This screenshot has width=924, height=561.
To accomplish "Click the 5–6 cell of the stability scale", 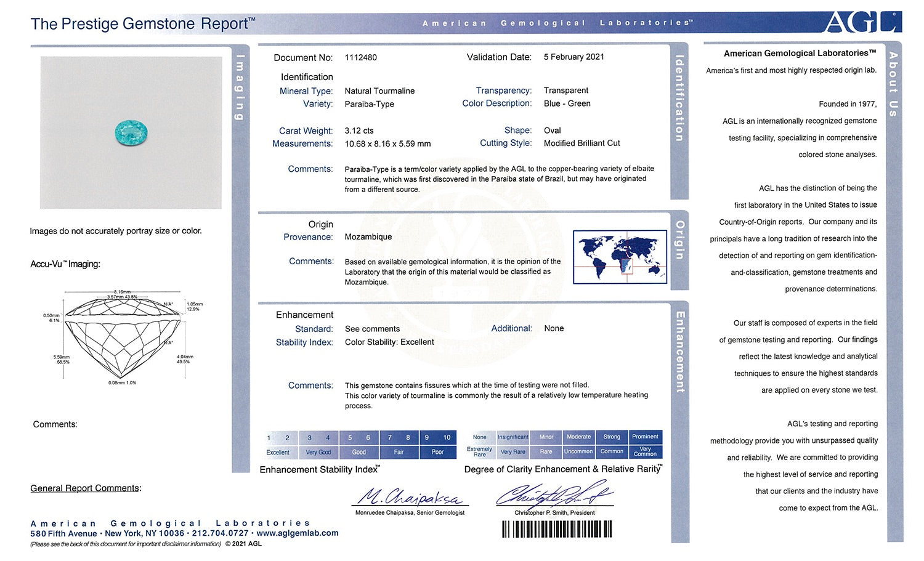I will pyautogui.click(x=359, y=437).
